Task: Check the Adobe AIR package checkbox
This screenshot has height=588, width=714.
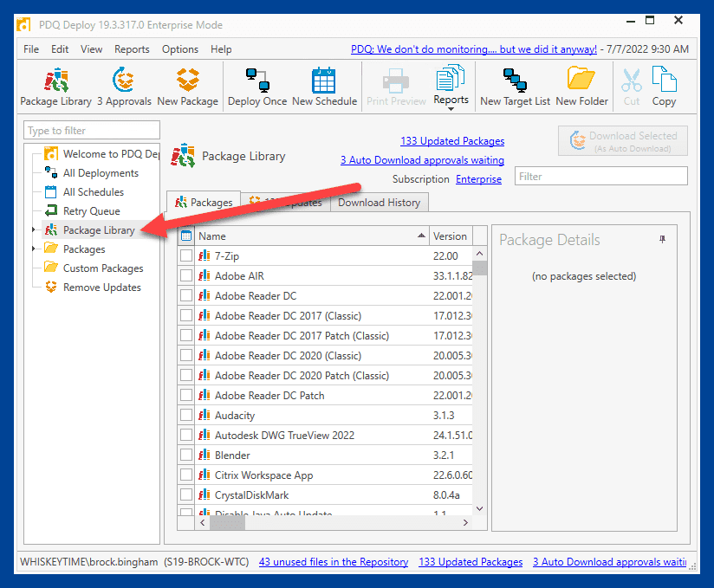Action: pyautogui.click(x=185, y=275)
